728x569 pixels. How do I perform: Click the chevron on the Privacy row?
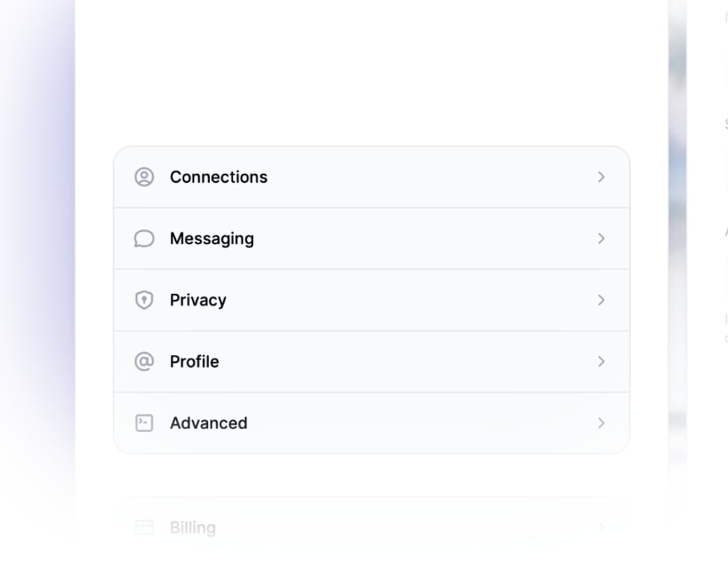point(601,299)
